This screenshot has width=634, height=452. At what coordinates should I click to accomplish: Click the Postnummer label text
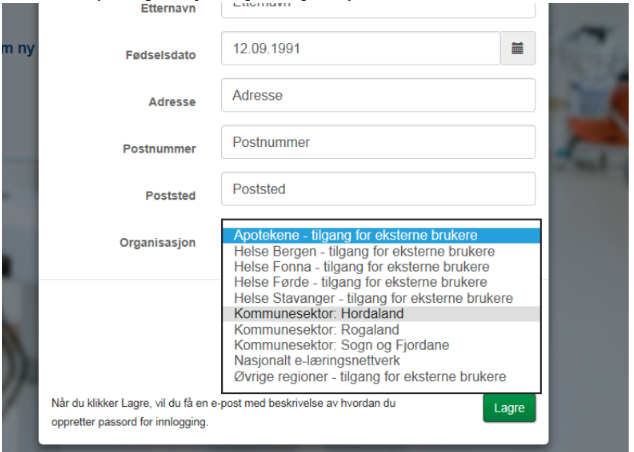(x=159, y=149)
